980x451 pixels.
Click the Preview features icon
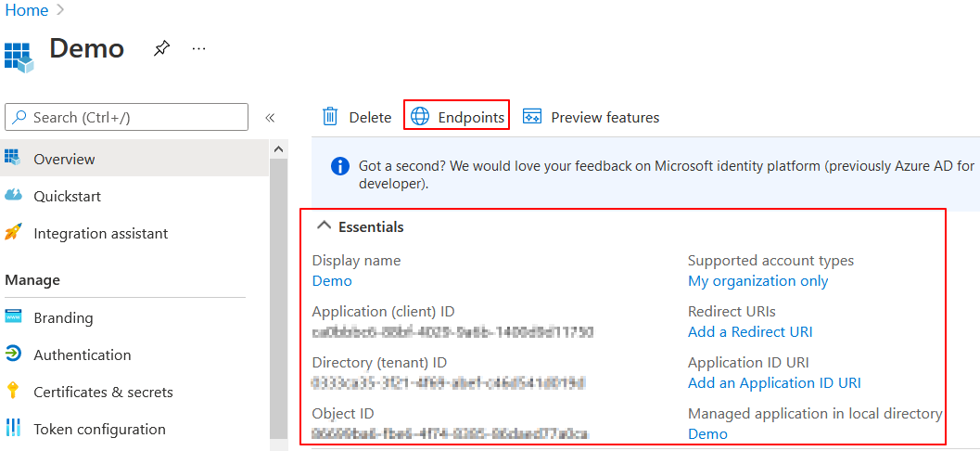tap(532, 117)
